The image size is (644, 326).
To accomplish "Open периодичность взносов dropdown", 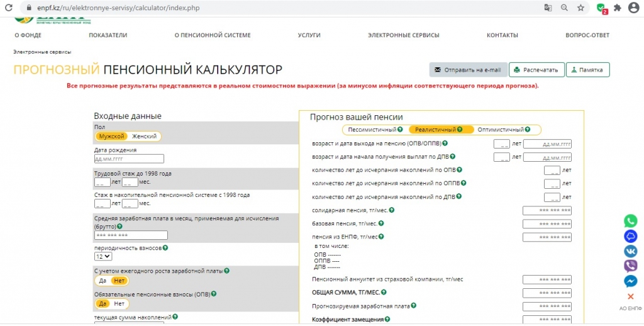I will [103, 257].
